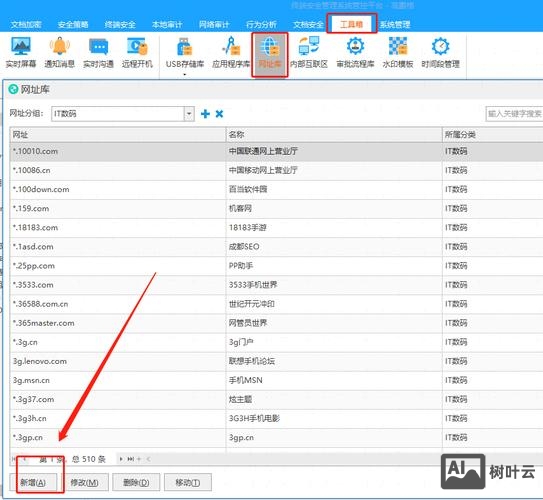This screenshot has width=543, height=500.
Task: Switch to the 本地审计 tab
Action: coord(167,24)
